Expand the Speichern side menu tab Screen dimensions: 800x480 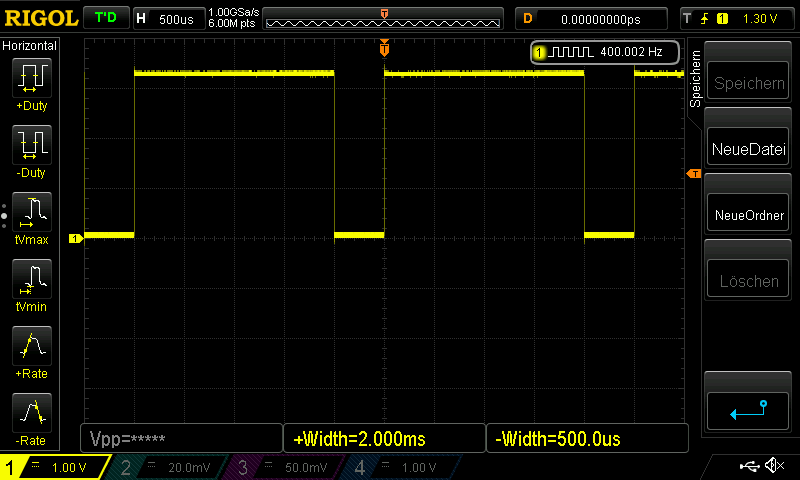695,82
